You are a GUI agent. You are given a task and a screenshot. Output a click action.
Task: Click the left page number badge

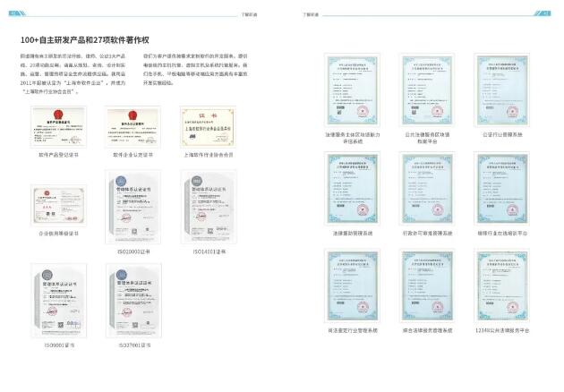click(13, 13)
